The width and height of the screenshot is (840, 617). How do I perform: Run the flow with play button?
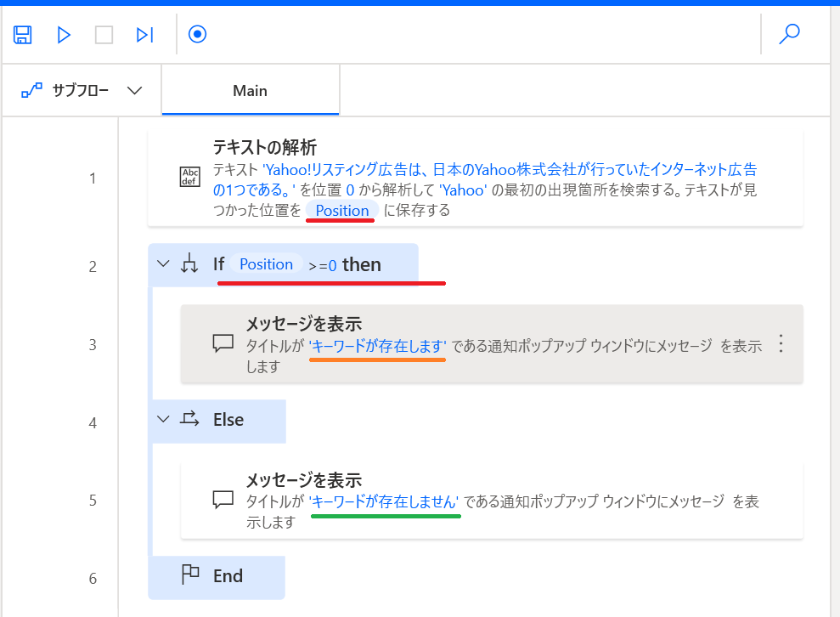64,35
